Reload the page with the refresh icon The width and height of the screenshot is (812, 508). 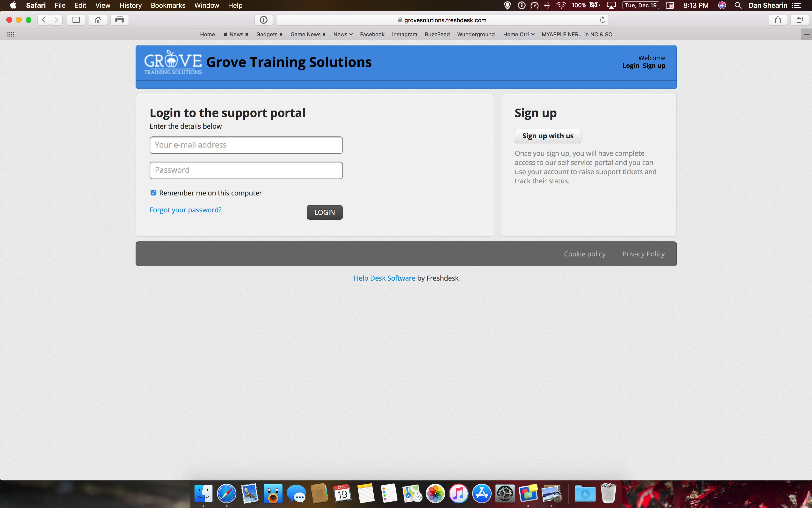click(x=602, y=20)
